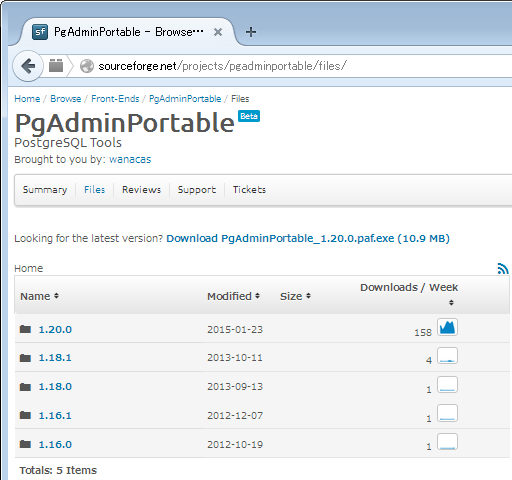Click the PostgreSQL Tools subtitle
The height and width of the screenshot is (480, 512).
click(x=68, y=143)
